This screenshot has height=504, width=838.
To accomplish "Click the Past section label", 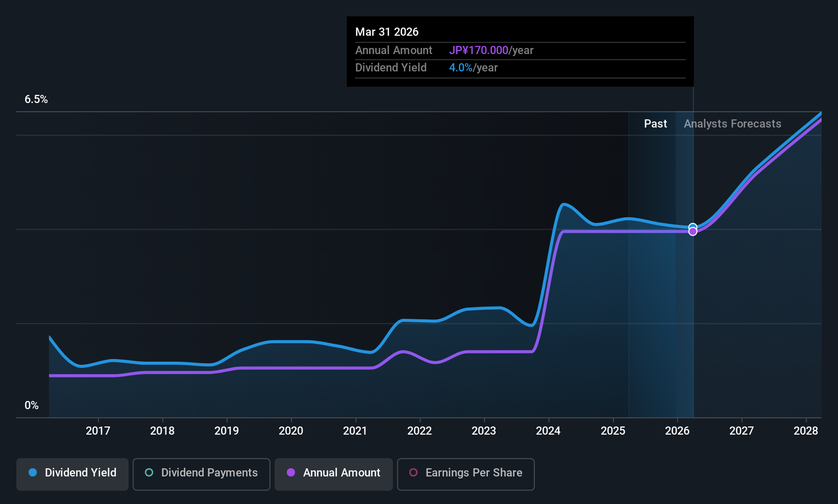I will (655, 124).
